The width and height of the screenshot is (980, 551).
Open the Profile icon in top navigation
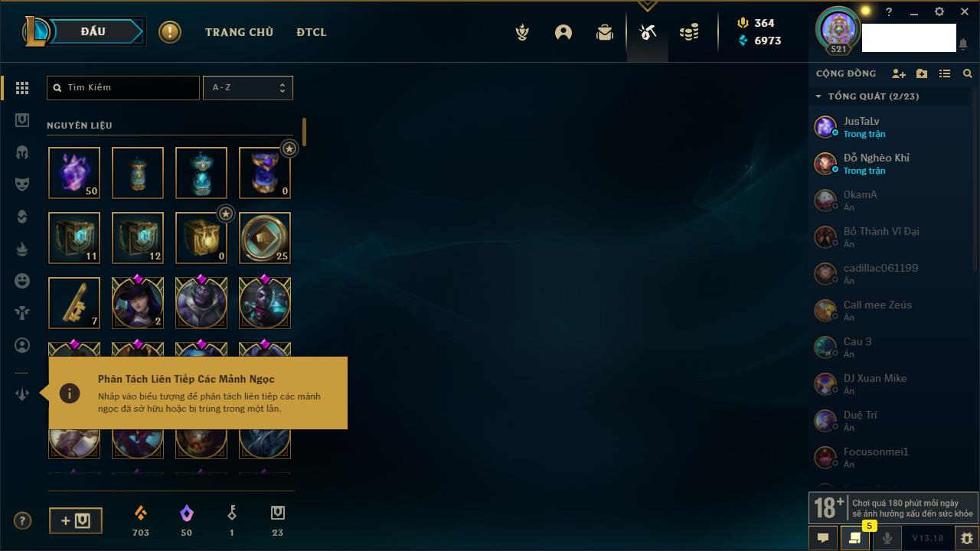[x=563, y=32]
